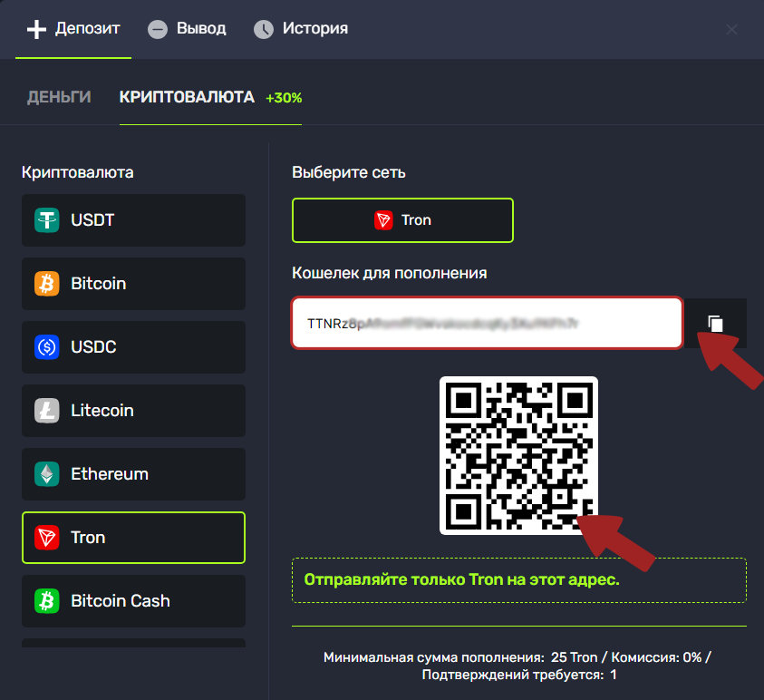Click the +30% bonus label
Viewport: 764px width, 700px height.
(284, 98)
